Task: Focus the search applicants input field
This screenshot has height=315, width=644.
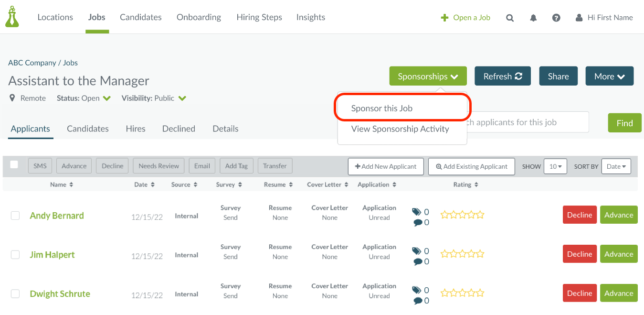Action: tap(525, 122)
